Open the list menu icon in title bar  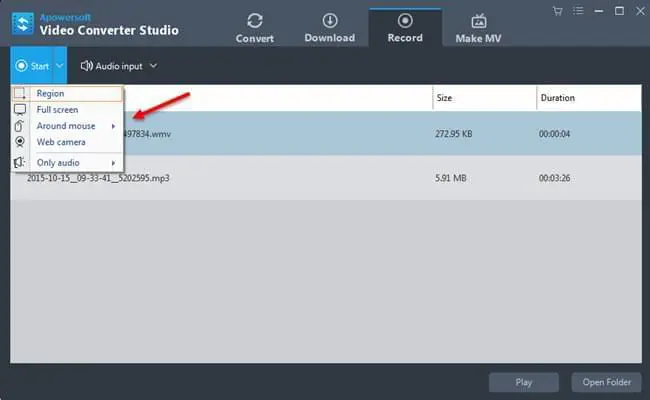578,11
